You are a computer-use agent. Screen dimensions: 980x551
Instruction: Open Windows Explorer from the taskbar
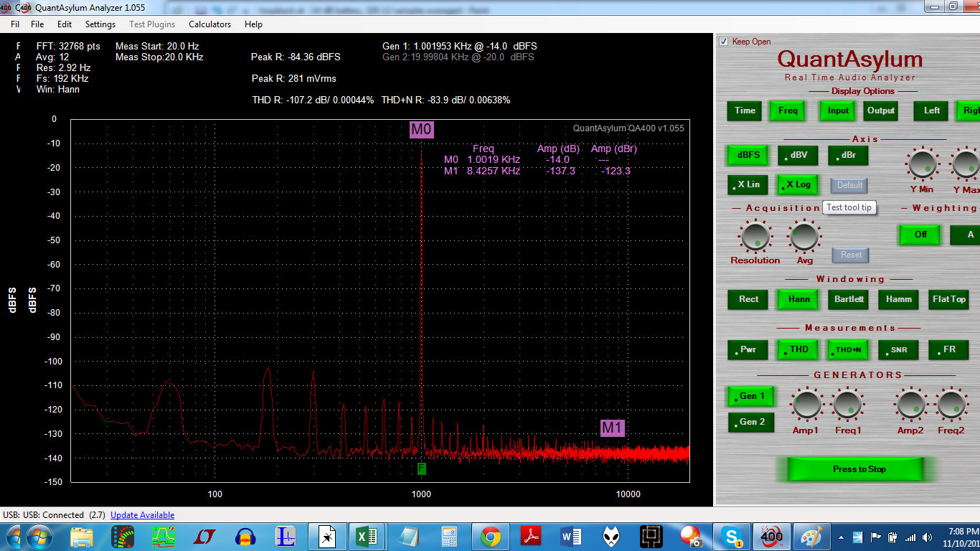coord(82,536)
